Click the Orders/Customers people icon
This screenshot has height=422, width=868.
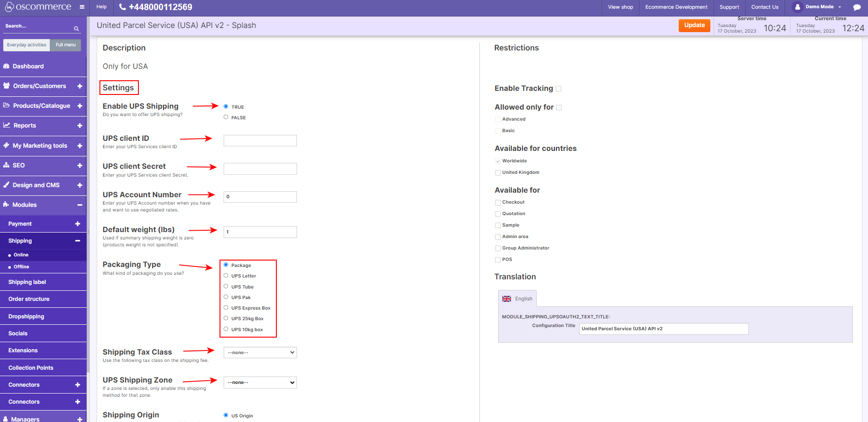click(x=6, y=86)
